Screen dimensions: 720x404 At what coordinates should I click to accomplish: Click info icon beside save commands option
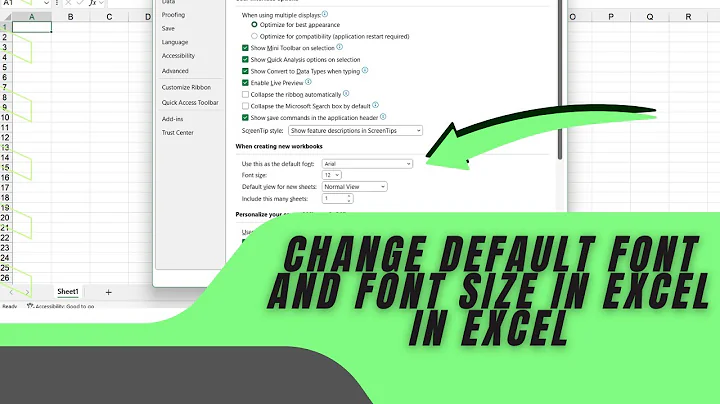coord(383,117)
